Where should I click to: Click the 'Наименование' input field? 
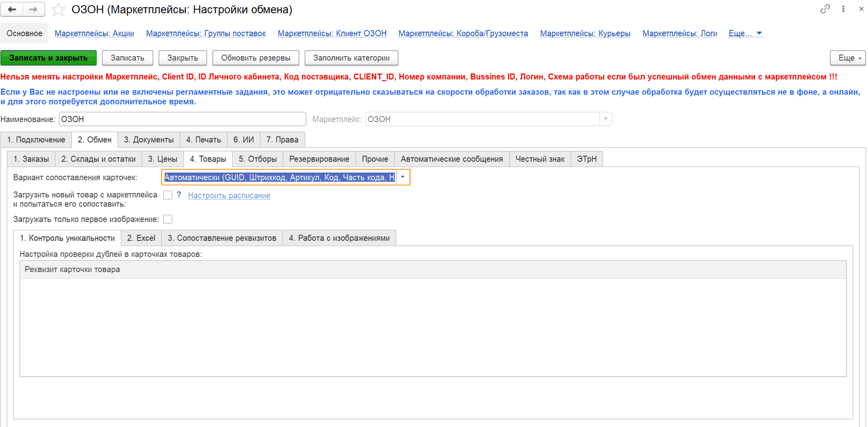tap(182, 119)
